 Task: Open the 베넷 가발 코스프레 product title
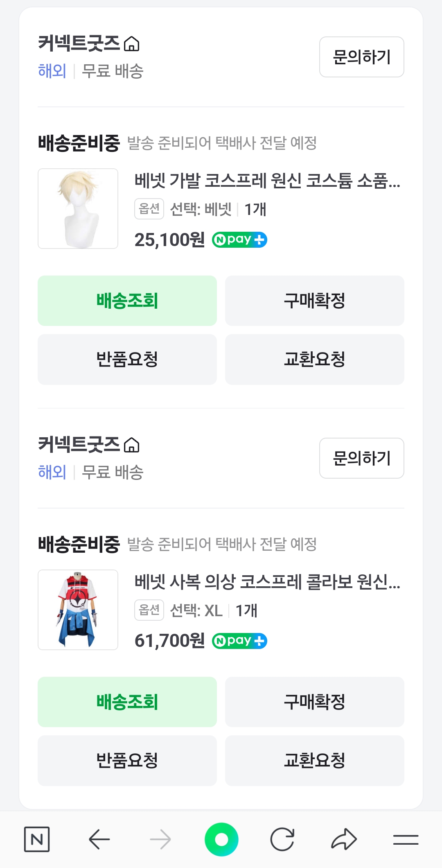(267, 180)
